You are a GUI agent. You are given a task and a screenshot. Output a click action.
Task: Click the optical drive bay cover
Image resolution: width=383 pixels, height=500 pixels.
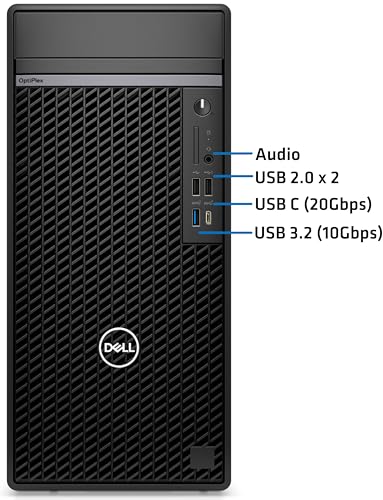coord(119,35)
